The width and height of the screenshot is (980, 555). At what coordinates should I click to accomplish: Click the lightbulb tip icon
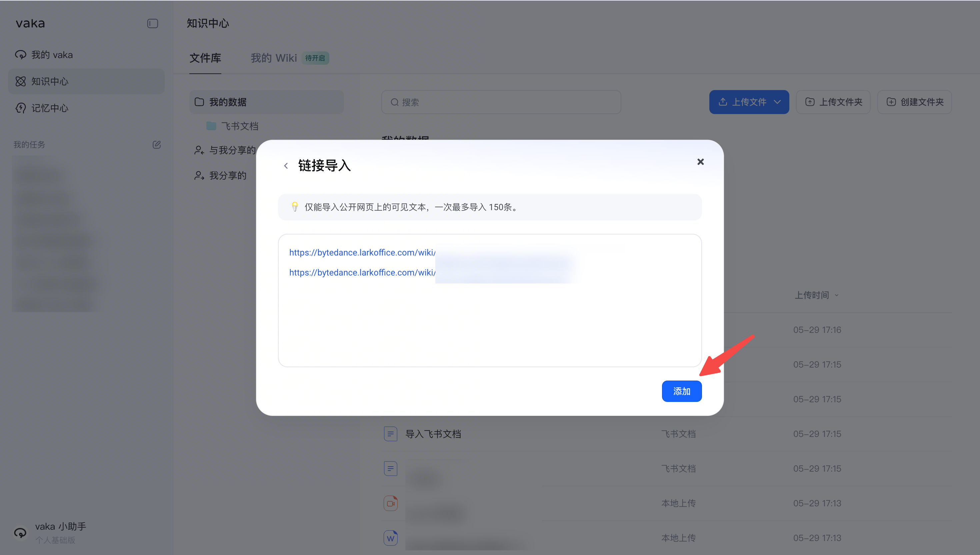tap(294, 206)
